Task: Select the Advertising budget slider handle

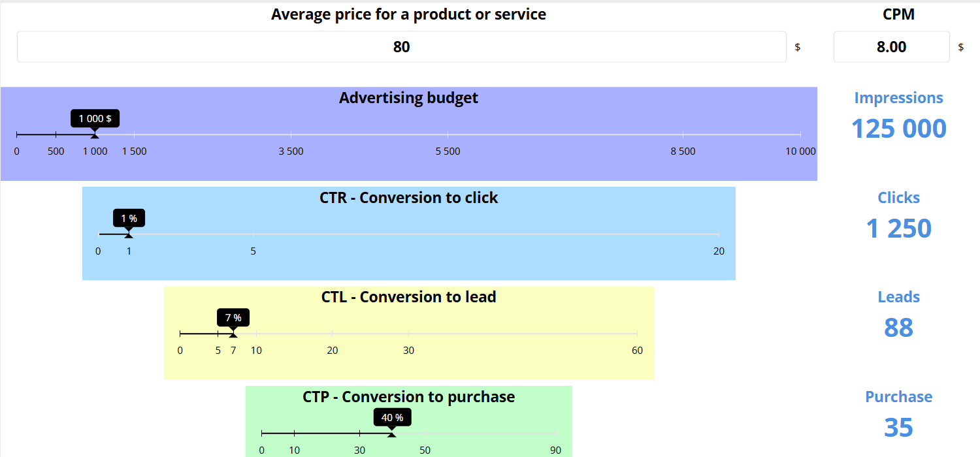Action: 95,134
